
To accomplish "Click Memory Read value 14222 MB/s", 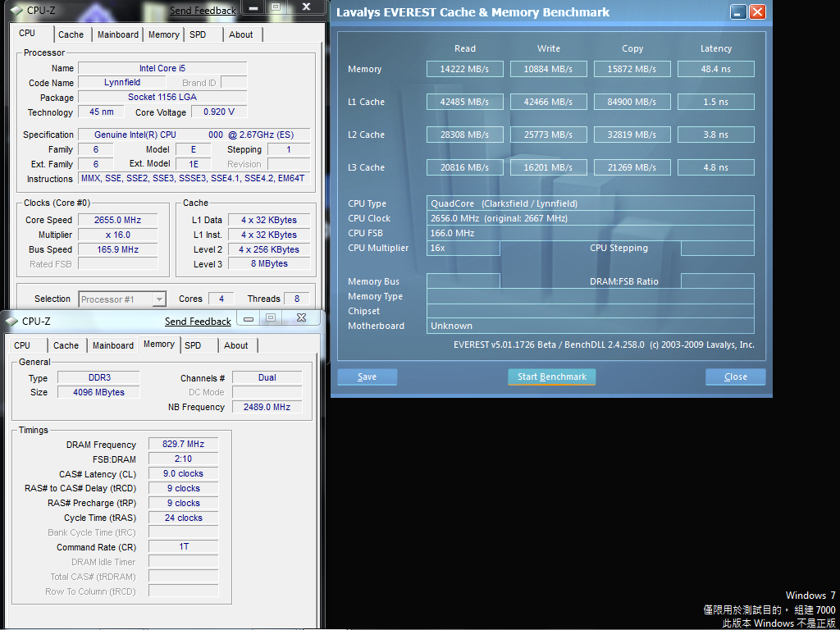I will tap(465, 69).
